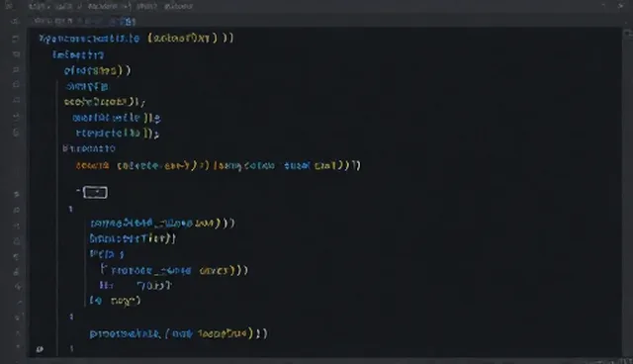Click the orange keyword in the long code line
This screenshot has width=633, height=364.
92,166
